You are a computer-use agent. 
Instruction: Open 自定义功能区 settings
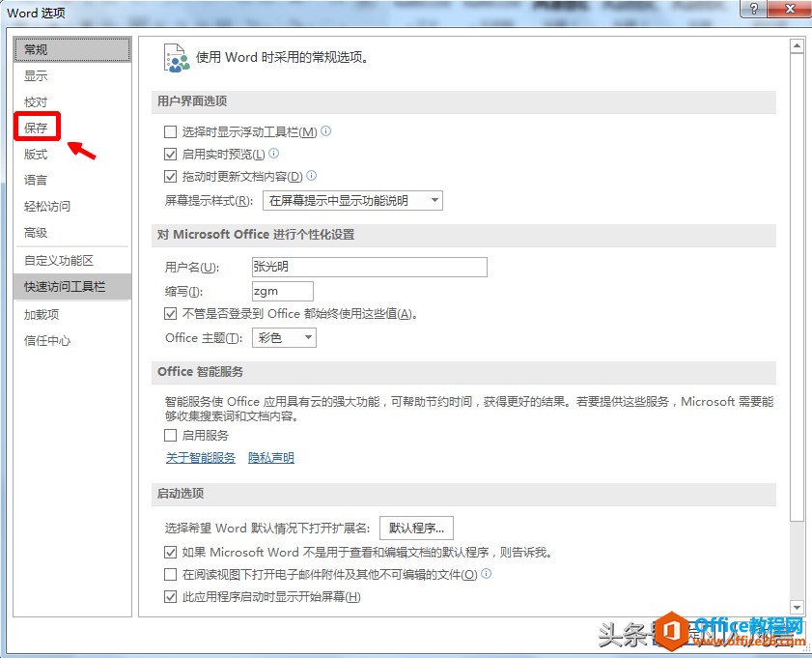point(72,261)
